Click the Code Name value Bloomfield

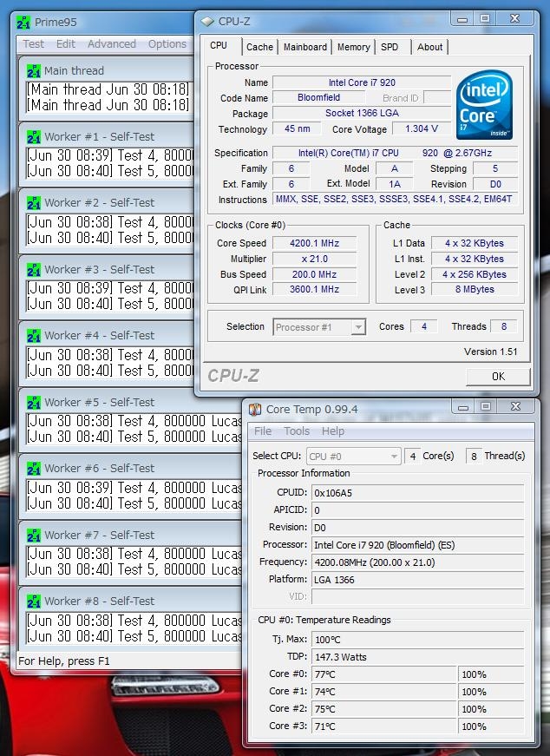point(318,97)
